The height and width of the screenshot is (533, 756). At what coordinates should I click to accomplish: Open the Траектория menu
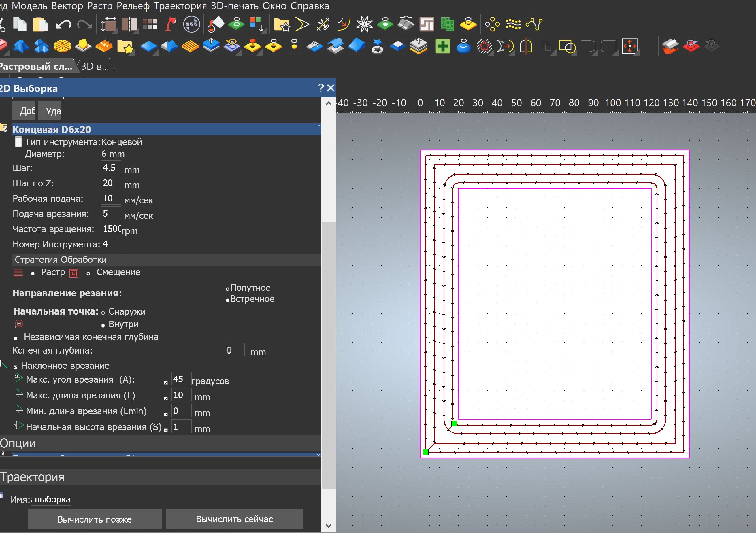(180, 6)
